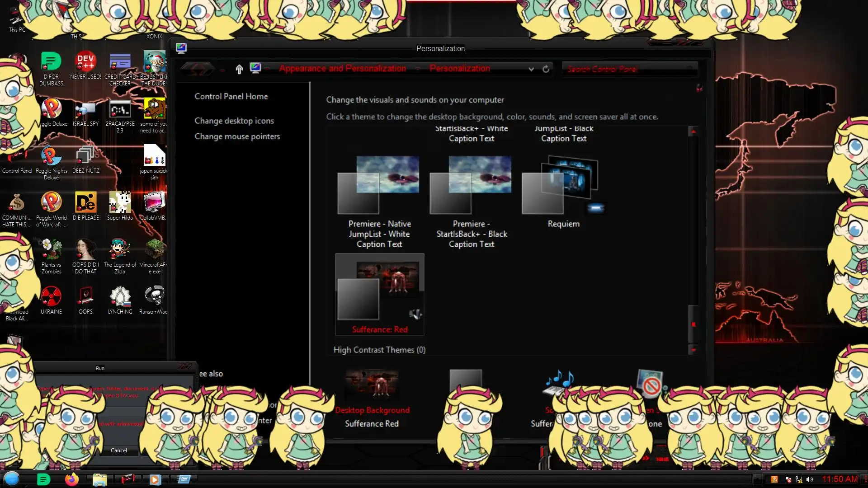This screenshot has width=868, height=488.
Task: Focus the Search Control Panel field
Action: pyautogui.click(x=628, y=69)
